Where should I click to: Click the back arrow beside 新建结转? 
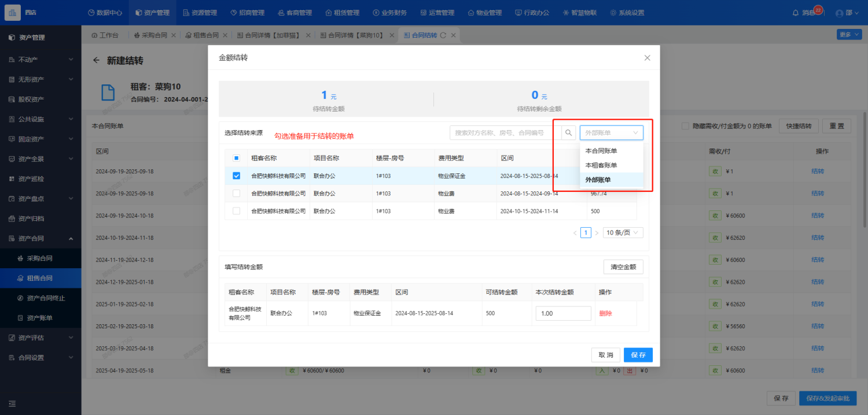[x=96, y=60]
